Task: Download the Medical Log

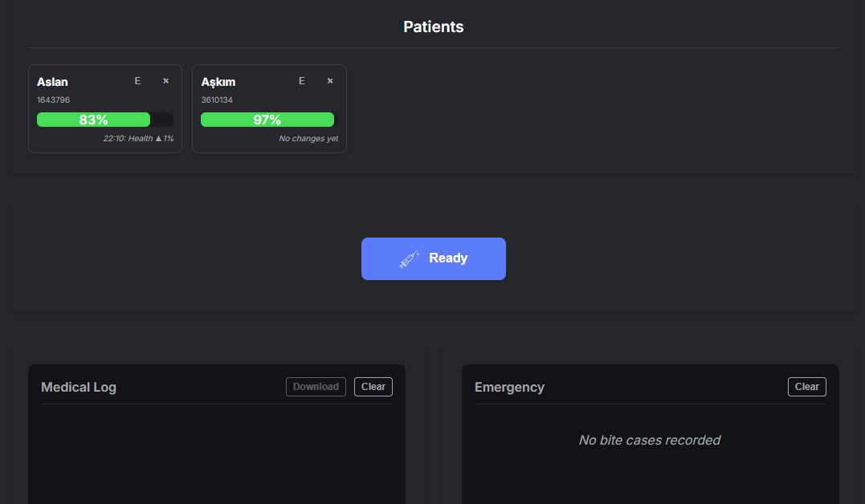Action: (x=316, y=387)
